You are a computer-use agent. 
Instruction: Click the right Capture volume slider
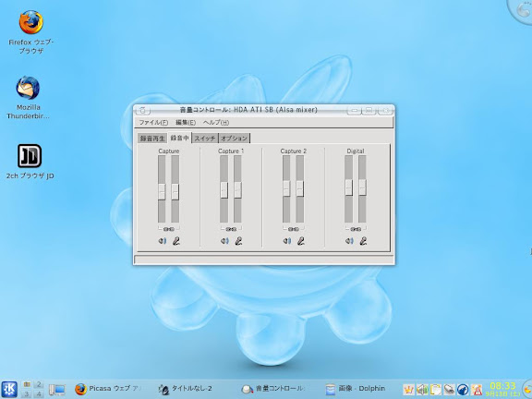point(175,191)
